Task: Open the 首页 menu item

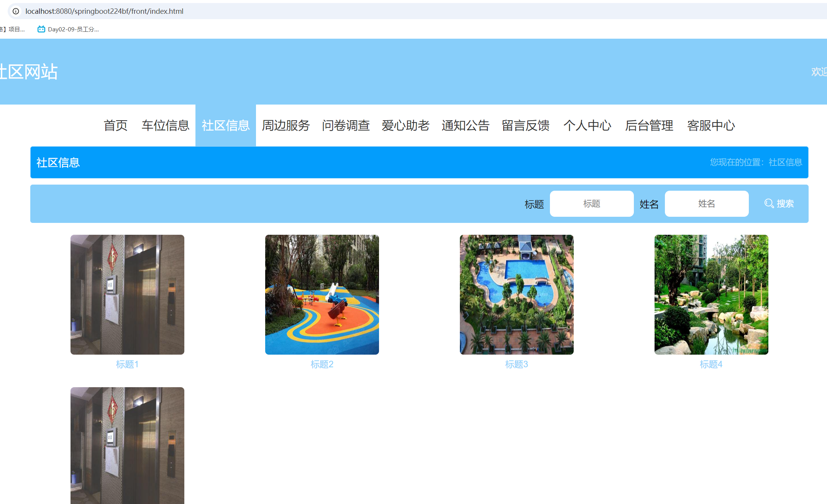Action: click(115, 125)
